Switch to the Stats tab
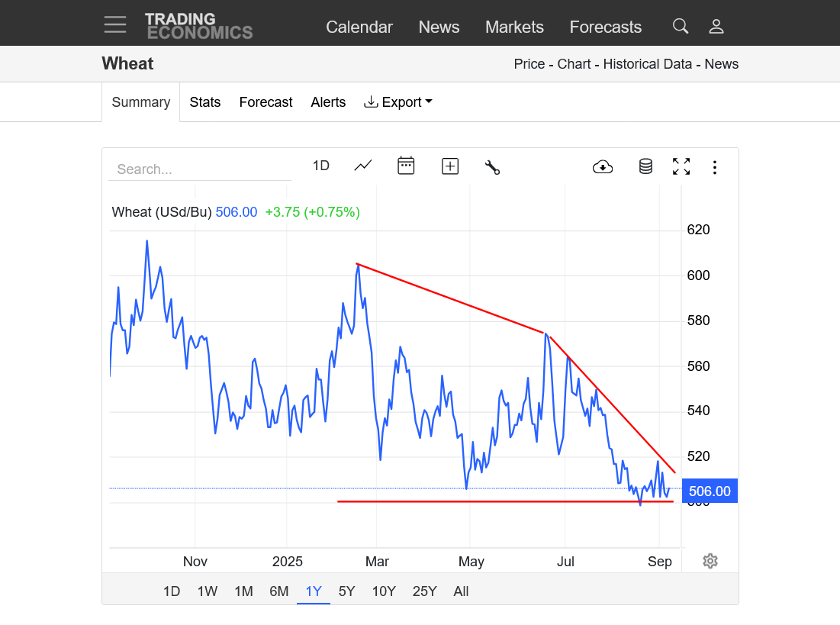840x625 pixels. point(205,102)
